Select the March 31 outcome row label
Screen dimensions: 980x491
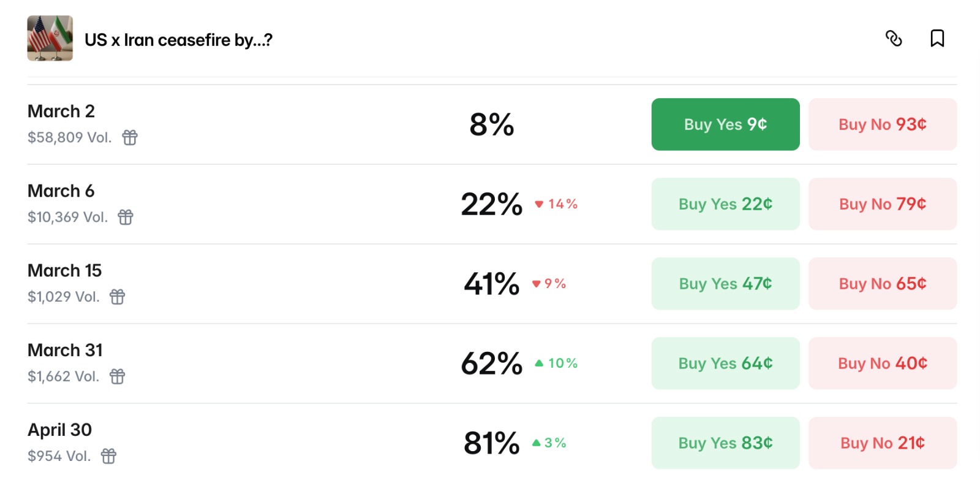65,350
